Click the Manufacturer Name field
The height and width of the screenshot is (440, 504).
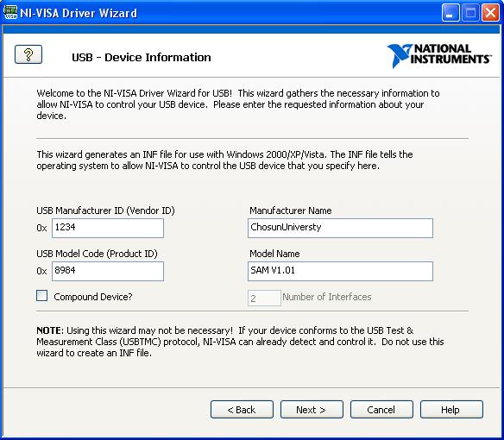tap(340, 228)
